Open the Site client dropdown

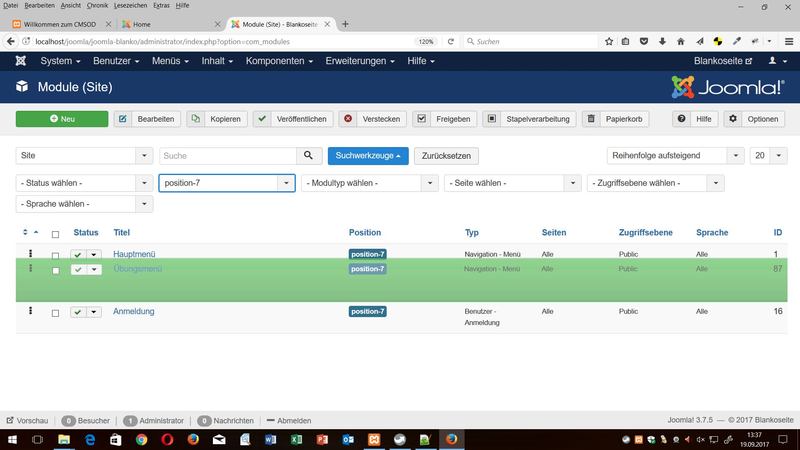click(x=84, y=156)
